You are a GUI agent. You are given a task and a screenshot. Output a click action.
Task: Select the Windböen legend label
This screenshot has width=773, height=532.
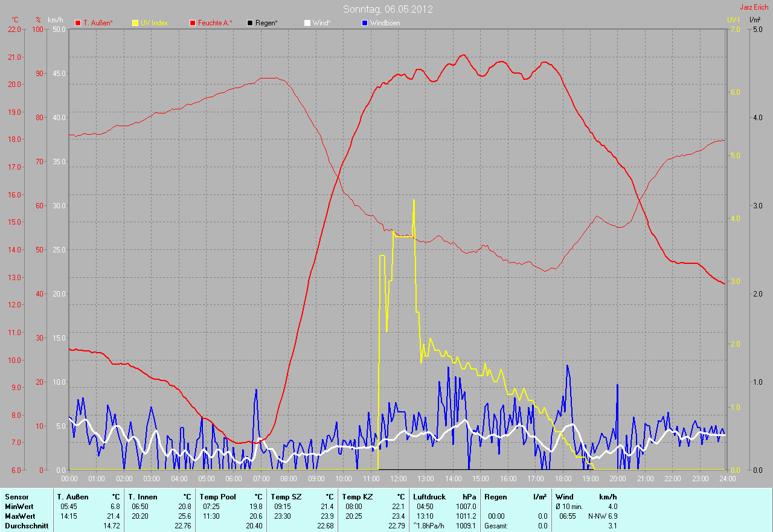[385, 23]
